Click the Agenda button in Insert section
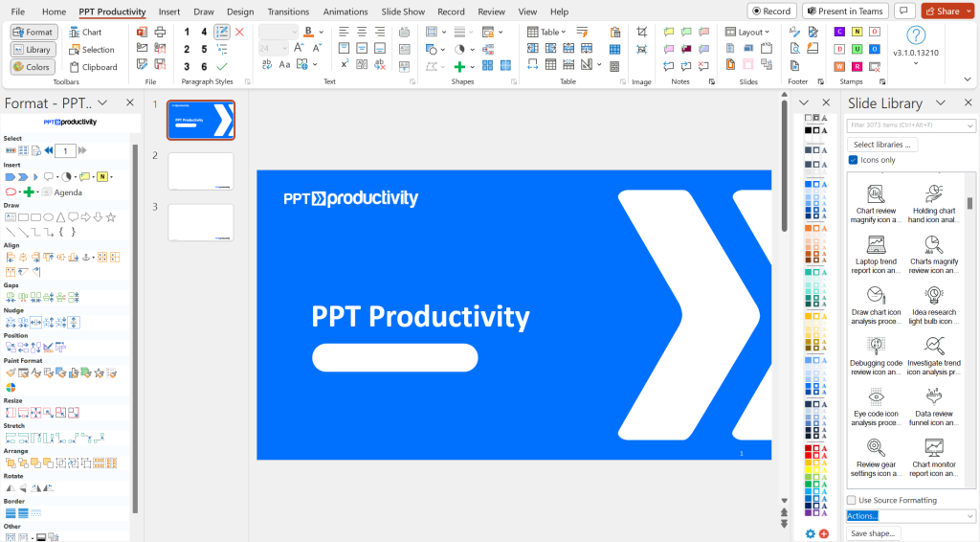This screenshot has height=542, width=980. [x=62, y=192]
